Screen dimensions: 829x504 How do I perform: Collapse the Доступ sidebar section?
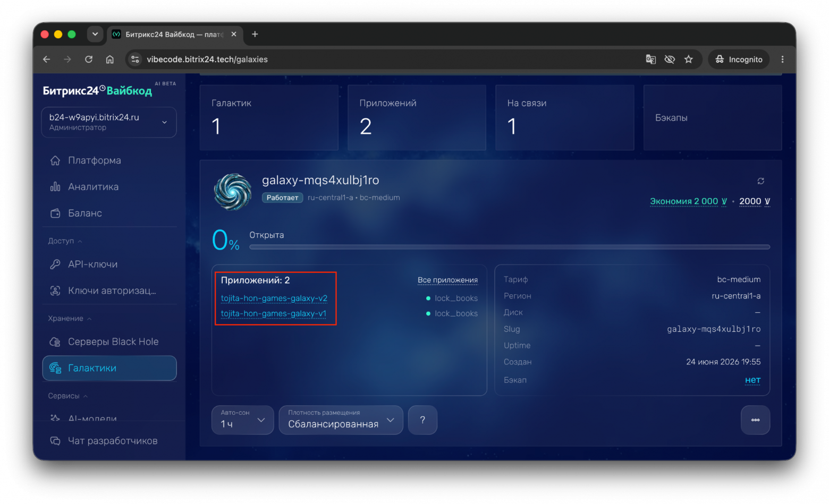point(65,241)
